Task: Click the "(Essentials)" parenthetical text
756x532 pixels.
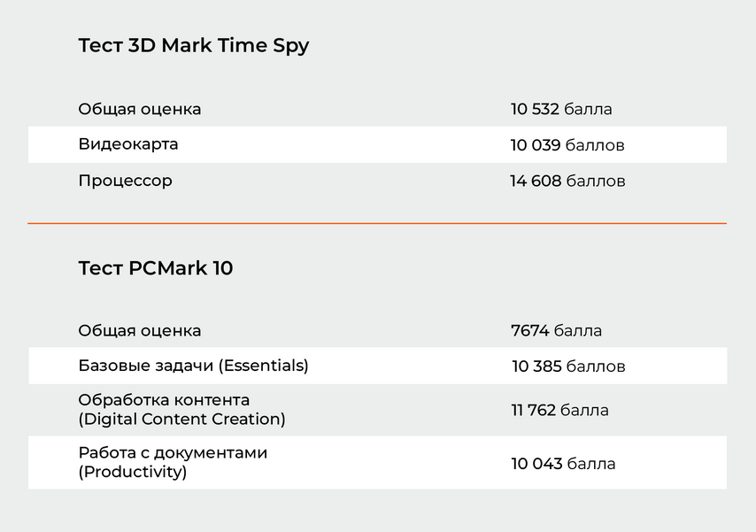Action: (263, 366)
